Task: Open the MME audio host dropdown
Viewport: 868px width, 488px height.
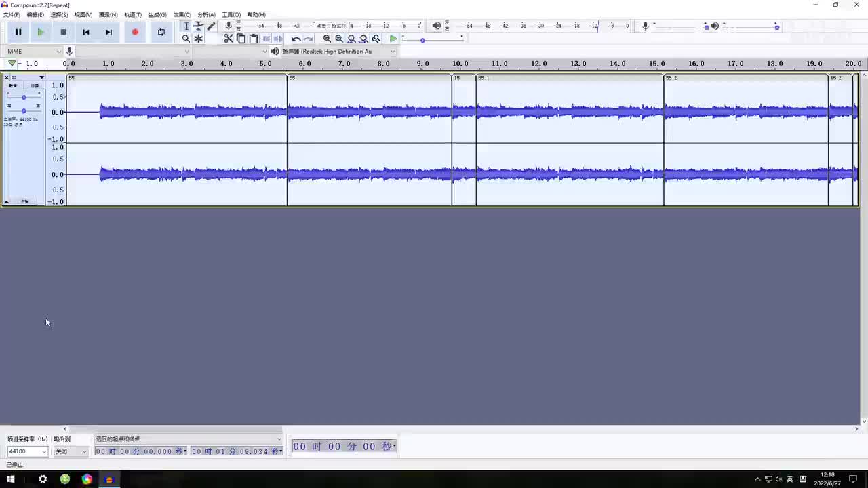Action: click(34, 51)
